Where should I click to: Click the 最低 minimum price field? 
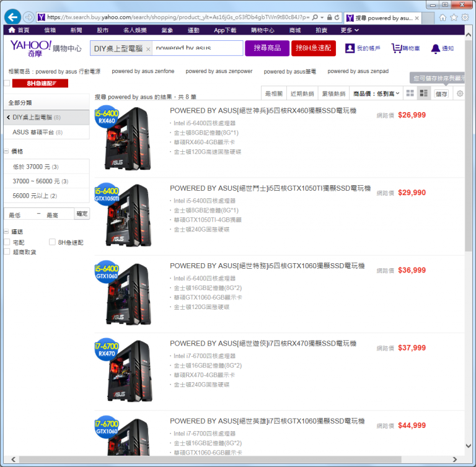click(20, 215)
